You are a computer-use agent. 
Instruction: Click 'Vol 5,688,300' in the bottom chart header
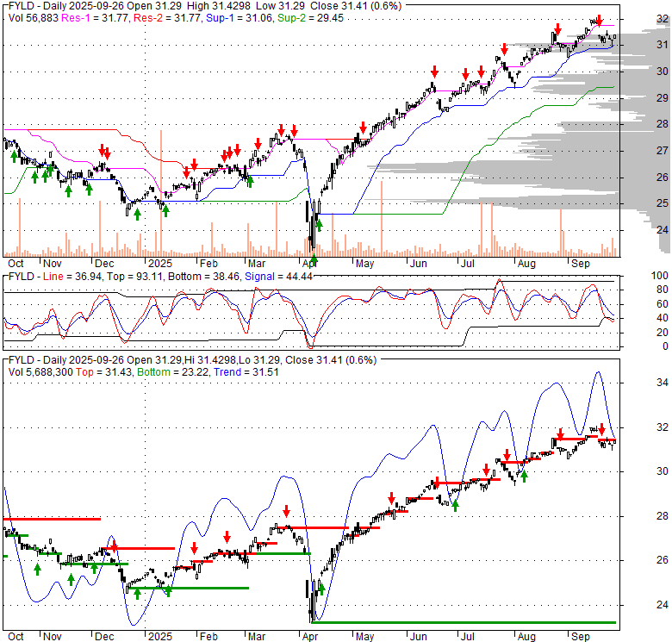click(40, 372)
